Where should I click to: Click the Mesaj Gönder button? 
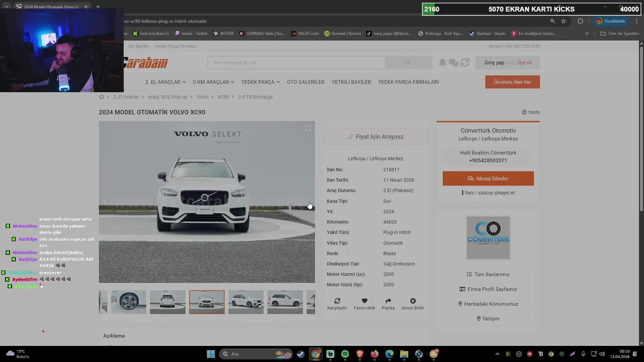tap(488, 178)
